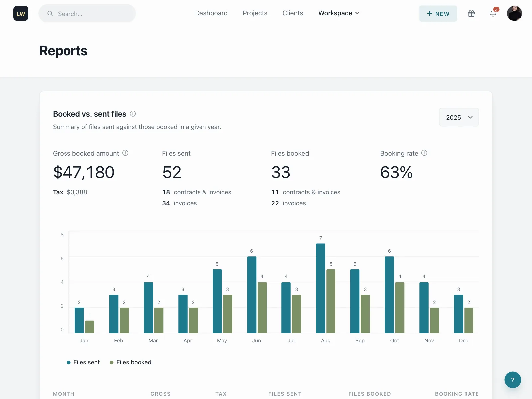The image size is (532, 399).
Task: Sort by the BOOKING RATE column header
Action: pyautogui.click(x=457, y=394)
